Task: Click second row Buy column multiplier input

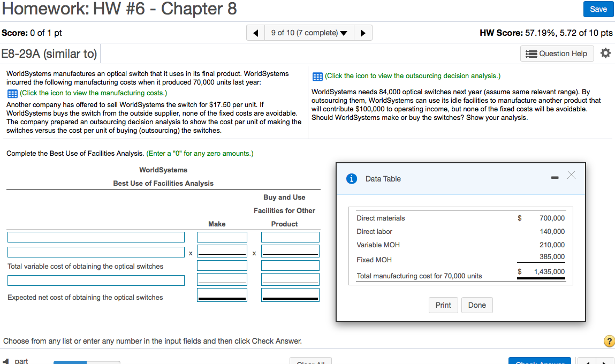Action: point(290,251)
